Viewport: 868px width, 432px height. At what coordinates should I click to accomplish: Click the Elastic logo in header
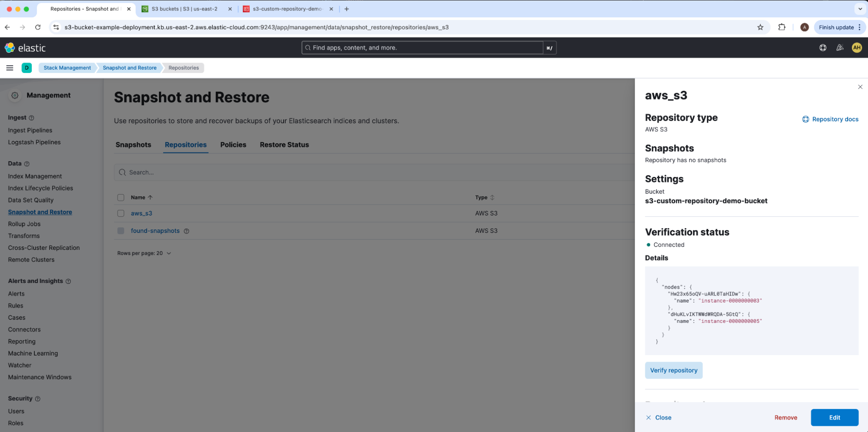click(25, 48)
